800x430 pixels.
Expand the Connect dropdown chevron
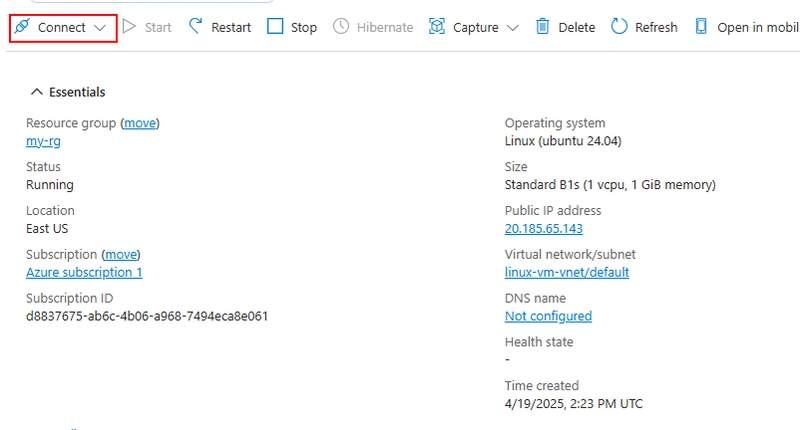pos(100,28)
